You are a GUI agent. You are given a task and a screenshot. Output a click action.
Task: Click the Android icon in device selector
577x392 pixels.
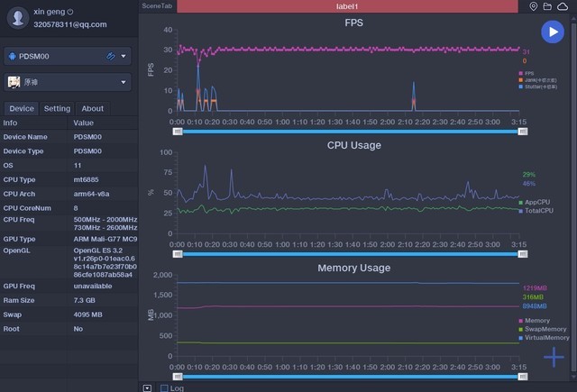(13, 56)
